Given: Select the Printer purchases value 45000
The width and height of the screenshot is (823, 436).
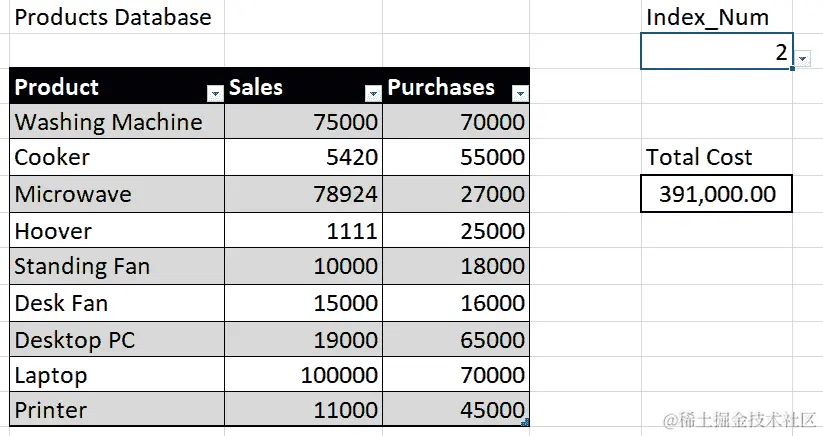Looking at the screenshot, I should (456, 409).
